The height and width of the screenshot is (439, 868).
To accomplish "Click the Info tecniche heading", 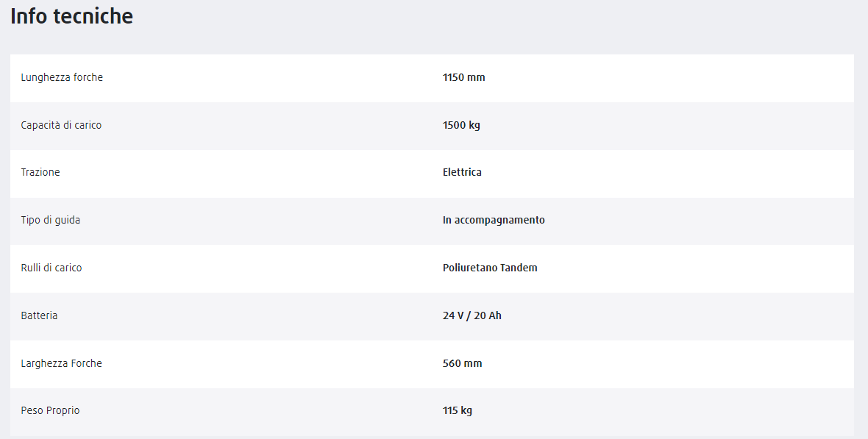I will click(x=71, y=16).
